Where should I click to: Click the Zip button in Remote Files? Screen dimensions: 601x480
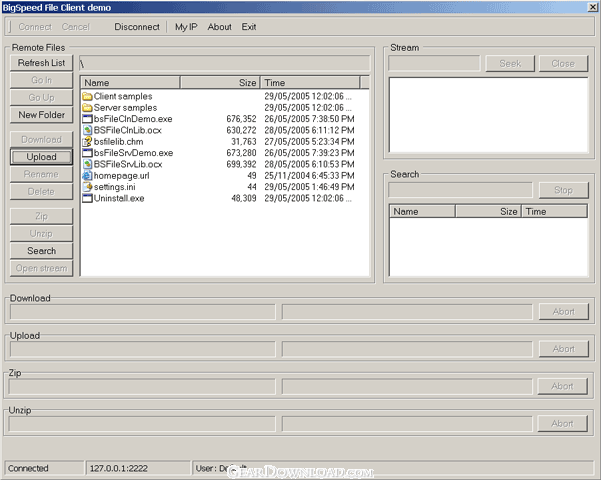pyautogui.click(x=41, y=216)
